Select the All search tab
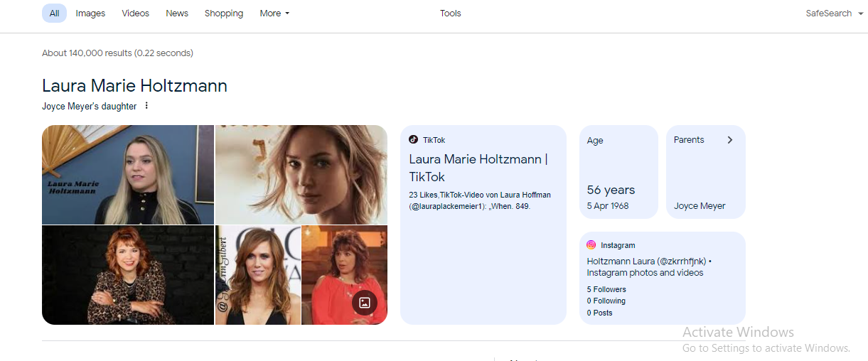 point(54,14)
